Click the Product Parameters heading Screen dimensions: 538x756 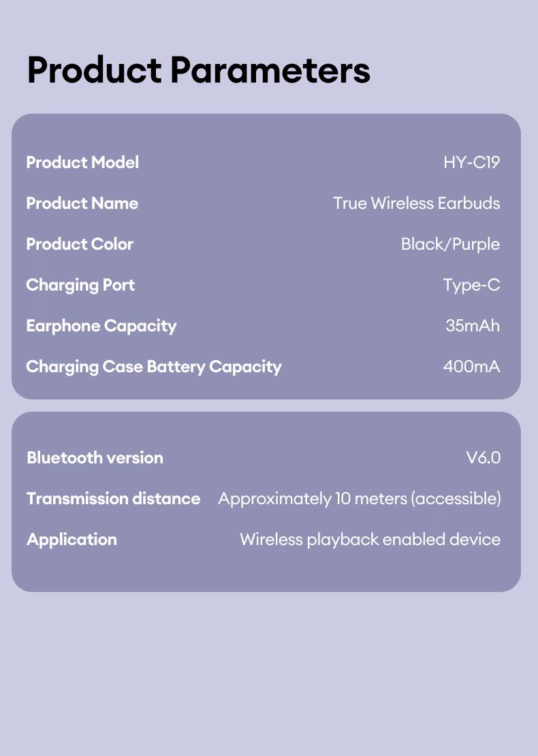[x=198, y=70]
